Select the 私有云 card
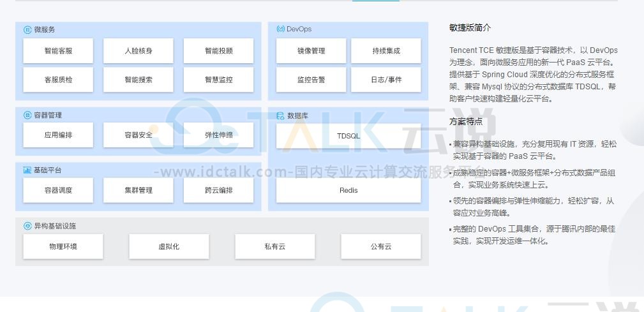The image size is (644, 312). tap(275, 246)
